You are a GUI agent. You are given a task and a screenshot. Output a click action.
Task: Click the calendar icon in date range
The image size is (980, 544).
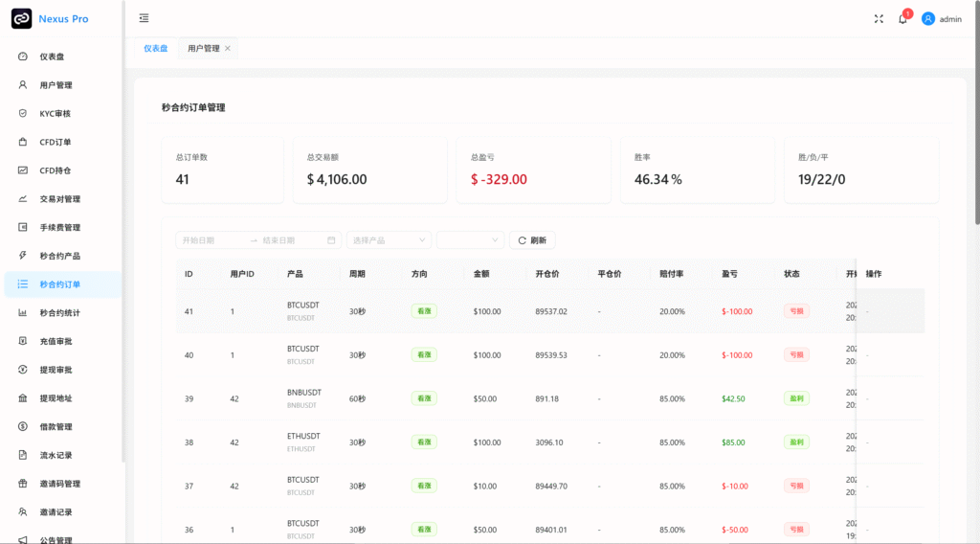[331, 240]
